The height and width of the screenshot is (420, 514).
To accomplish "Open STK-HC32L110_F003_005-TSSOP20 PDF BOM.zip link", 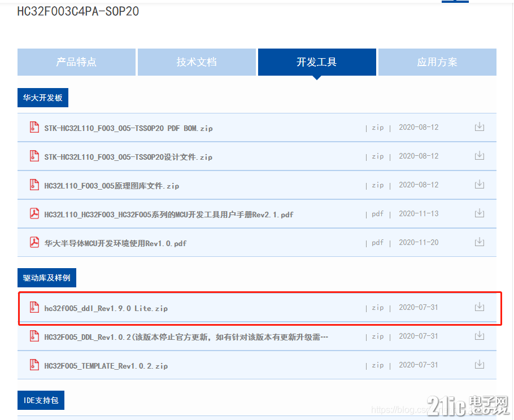I will click(129, 128).
